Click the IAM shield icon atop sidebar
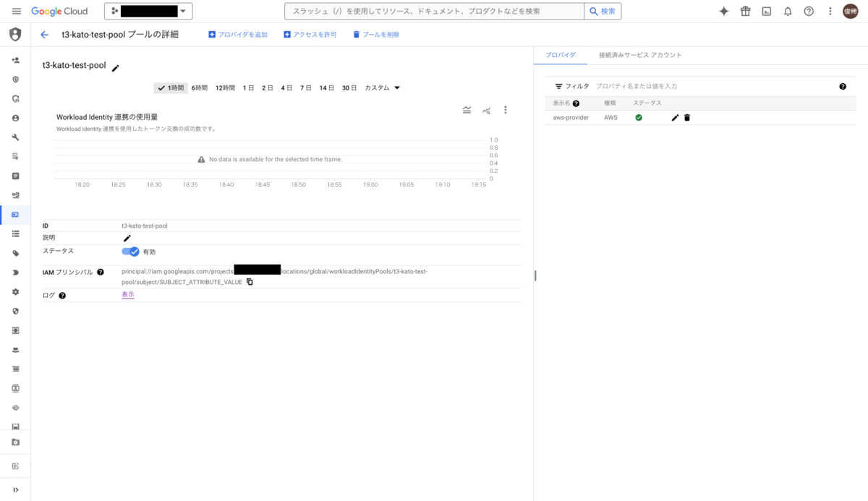868x501 pixels. (x=15, y=35)
